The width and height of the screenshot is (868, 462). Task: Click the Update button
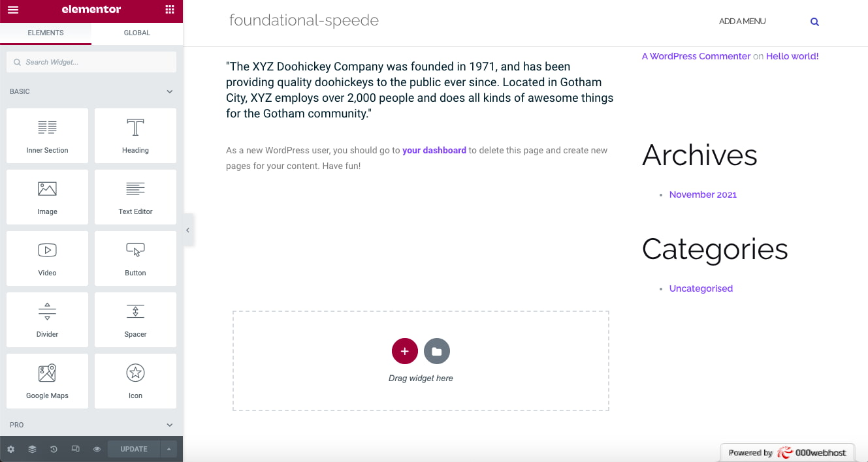pos(134,449)
